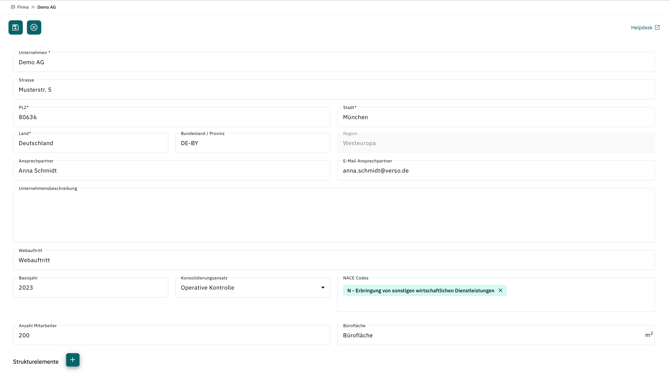Click the Strukturelemente heading
Screen dimensions: 670x373
(35, 361)
